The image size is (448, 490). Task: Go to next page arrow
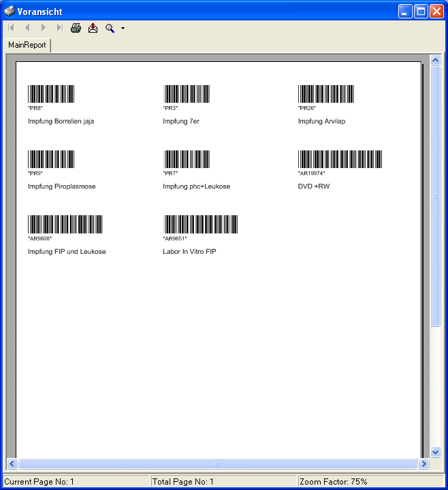(44, 28)
